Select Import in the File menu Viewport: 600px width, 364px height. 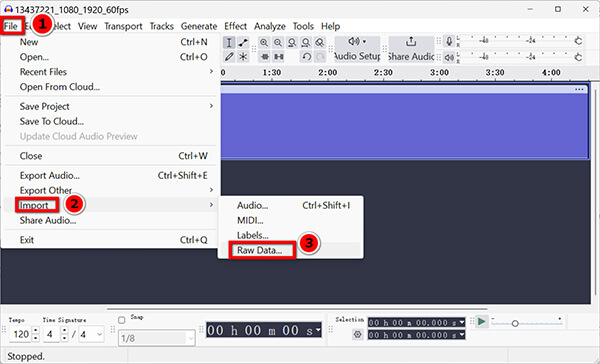[111, 205]
